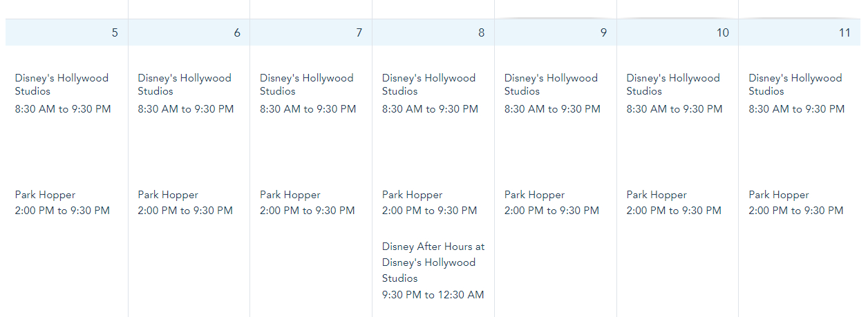This screenshot has width=868, height=317.
Task: Open Disney's Hollywood Studios on day 10
Action: pos(673,84)
